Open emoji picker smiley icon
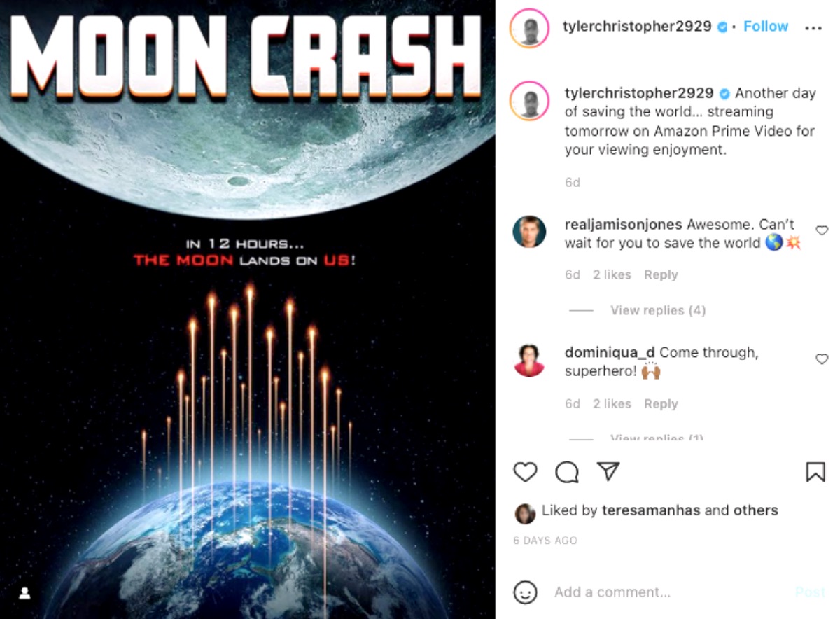 [525, 592]
